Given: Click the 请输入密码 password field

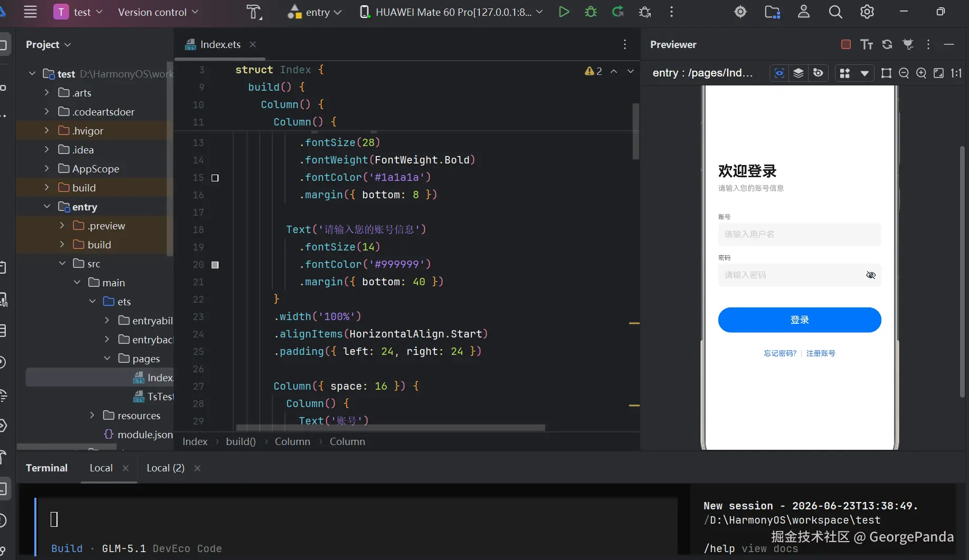Looking at the screenshot, I should [x=800, y=275].
